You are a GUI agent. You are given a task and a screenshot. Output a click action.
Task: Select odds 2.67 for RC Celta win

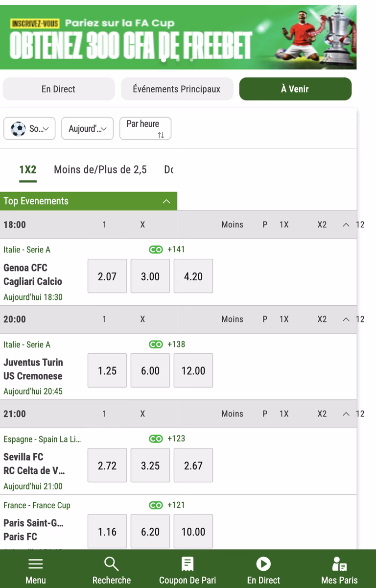tap(193, 465)
